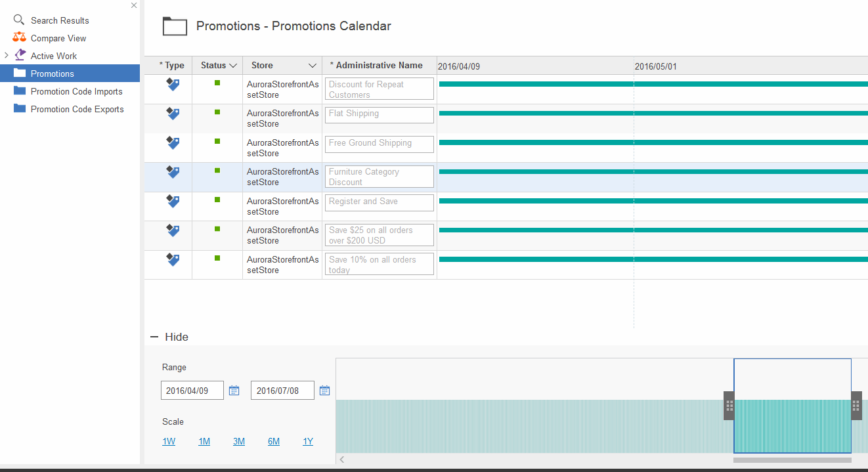Image resolution: width=868 pixels, height=472 pixels.
Task: Collapse the range panel with Hide
Action: (x=169, y=337)
